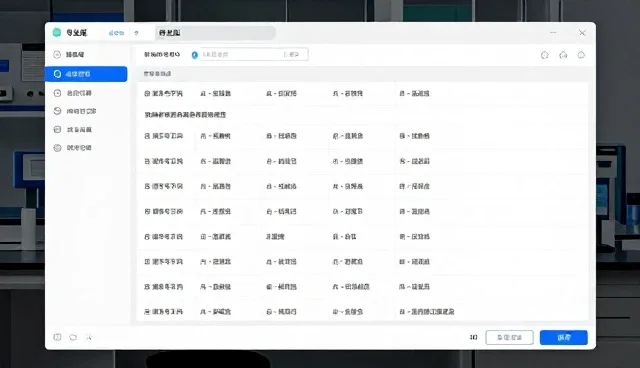Image resolution: width=640 pixels, height=368 pixels.
Task: Click the first of three top-right toolbar icons
Action: click(x=544, y=55)
